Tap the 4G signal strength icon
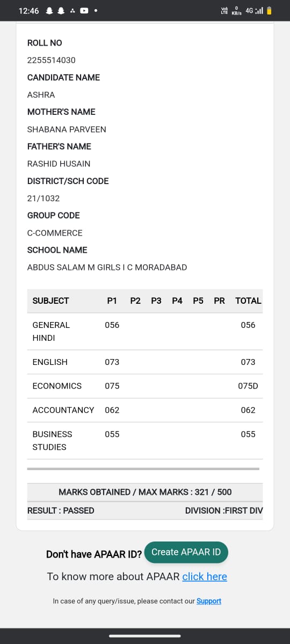The image size is (290, 644). (255, 11)
